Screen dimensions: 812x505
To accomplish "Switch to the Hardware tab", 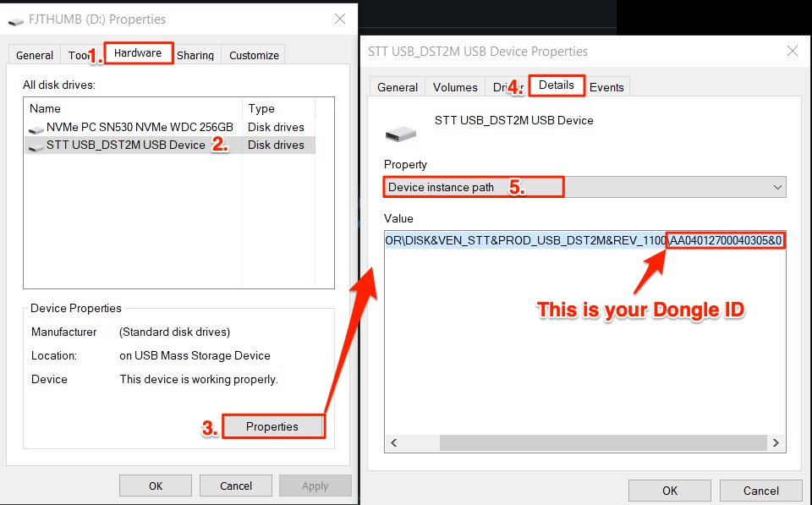I will tap(138, 53).
